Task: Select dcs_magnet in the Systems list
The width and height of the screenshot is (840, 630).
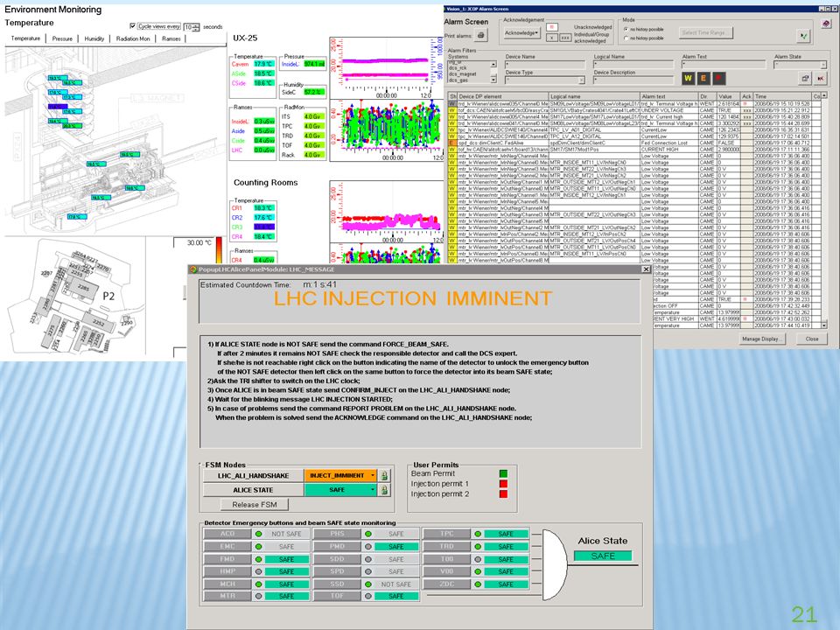Action: (462, 73)
